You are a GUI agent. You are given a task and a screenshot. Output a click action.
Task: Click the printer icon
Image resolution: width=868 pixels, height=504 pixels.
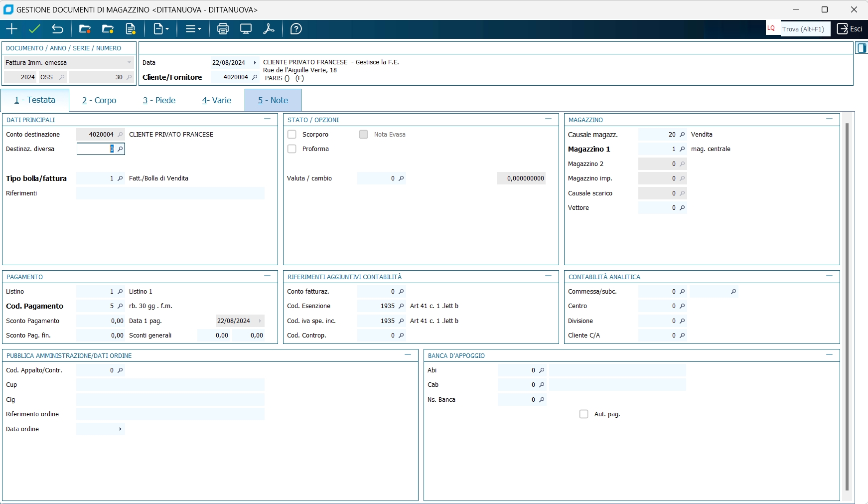(223, 29)
